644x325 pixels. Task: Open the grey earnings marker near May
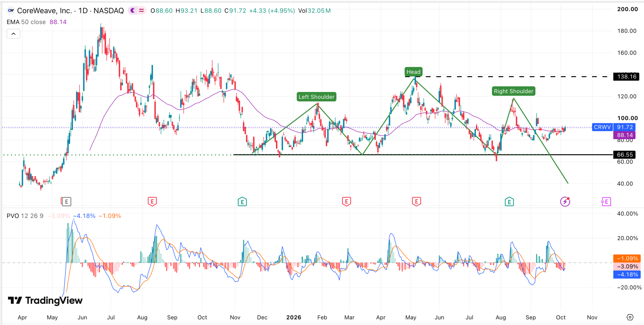coord(66,202)
